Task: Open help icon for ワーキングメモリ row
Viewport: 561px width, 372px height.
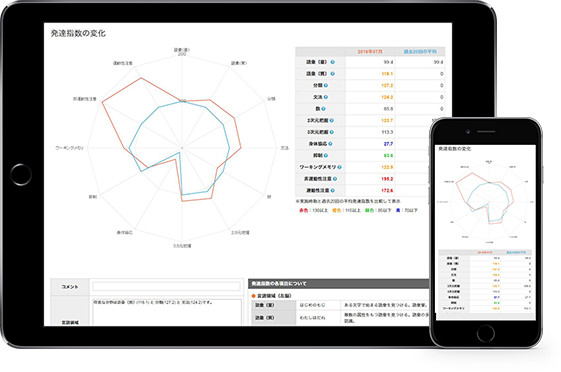Action: 339,167
